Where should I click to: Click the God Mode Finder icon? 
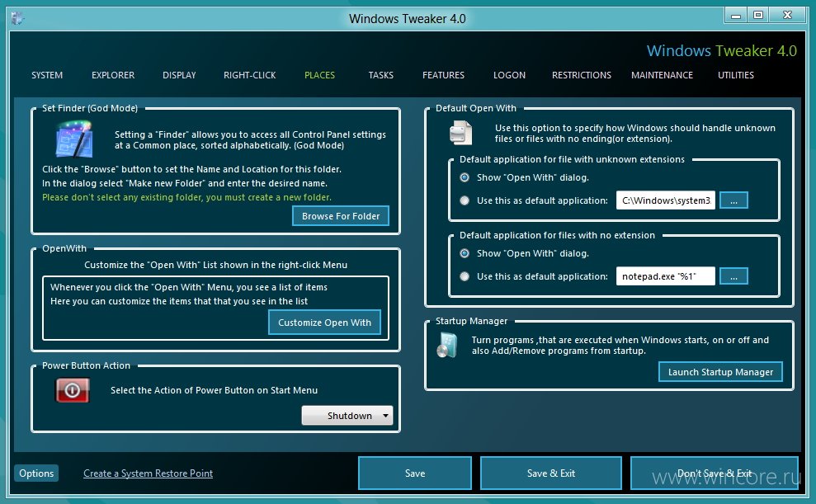click(x=74, y=139)
